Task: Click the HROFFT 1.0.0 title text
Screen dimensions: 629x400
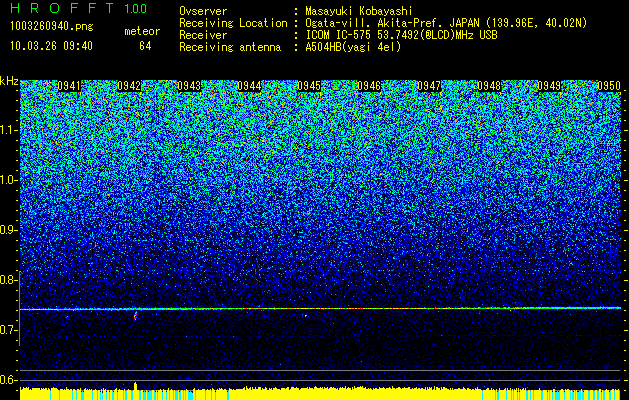Action: pos(78,8)
